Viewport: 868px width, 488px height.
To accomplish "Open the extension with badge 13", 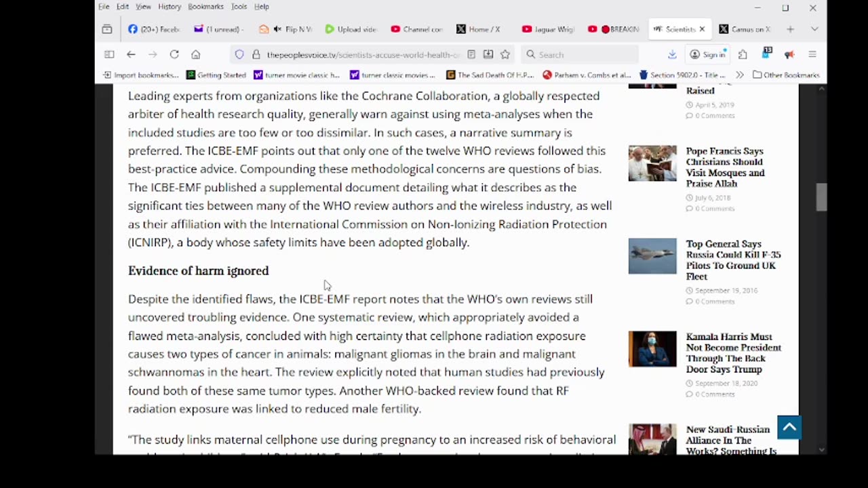I will click(x=767, y=54).
